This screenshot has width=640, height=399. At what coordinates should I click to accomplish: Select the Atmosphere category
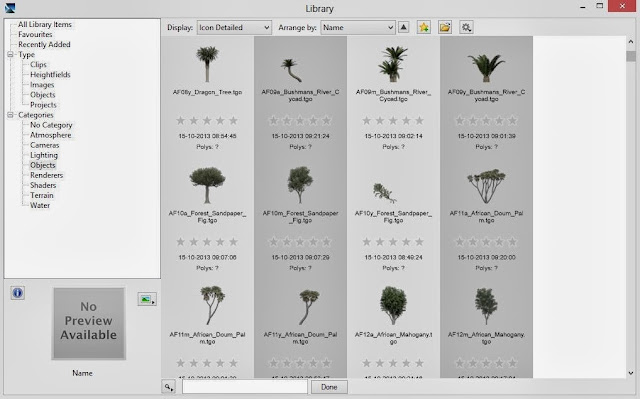click(x=51, y=135)
